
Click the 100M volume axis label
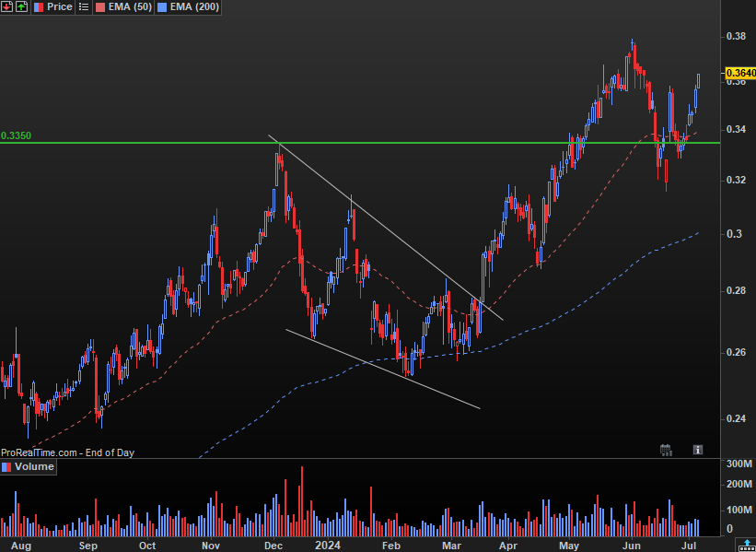739,510
